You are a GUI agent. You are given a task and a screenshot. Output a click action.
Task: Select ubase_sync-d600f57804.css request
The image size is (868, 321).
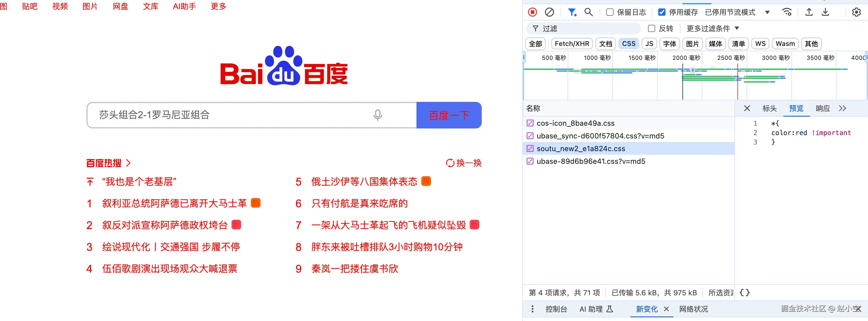628,136
